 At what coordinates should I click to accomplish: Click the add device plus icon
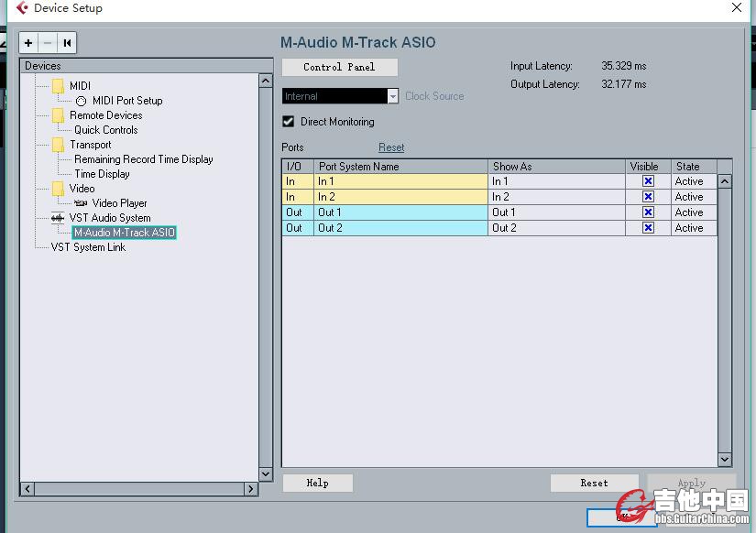tap(29, 43)
